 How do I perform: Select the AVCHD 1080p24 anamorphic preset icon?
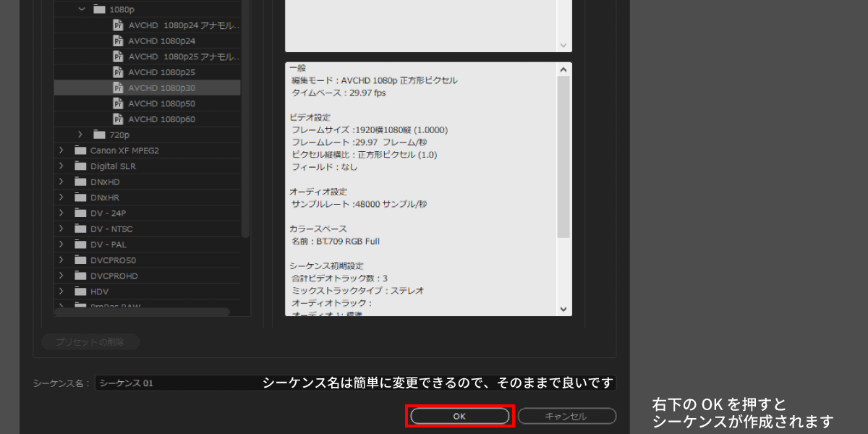(x=119, y=25)
